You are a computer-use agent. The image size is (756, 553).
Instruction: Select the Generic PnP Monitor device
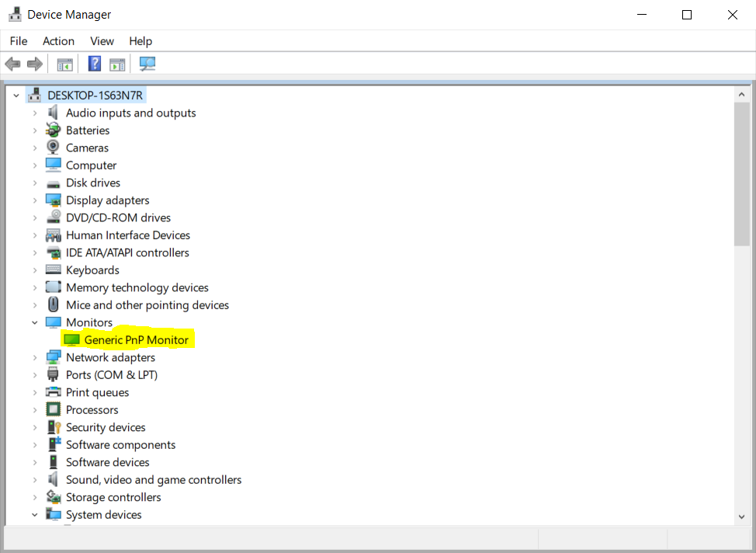coord(136,340)
